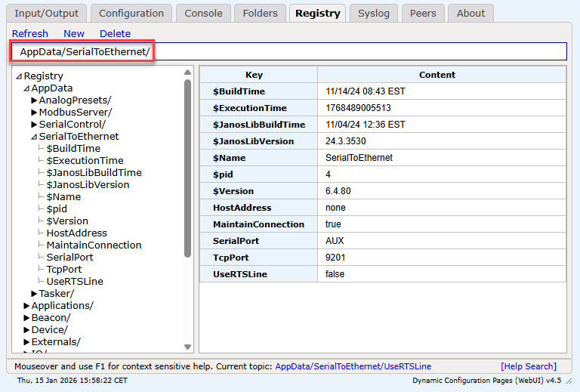580x392 pixels.
Task: Open the current topic help link
Action: click(x=353, y=366)
